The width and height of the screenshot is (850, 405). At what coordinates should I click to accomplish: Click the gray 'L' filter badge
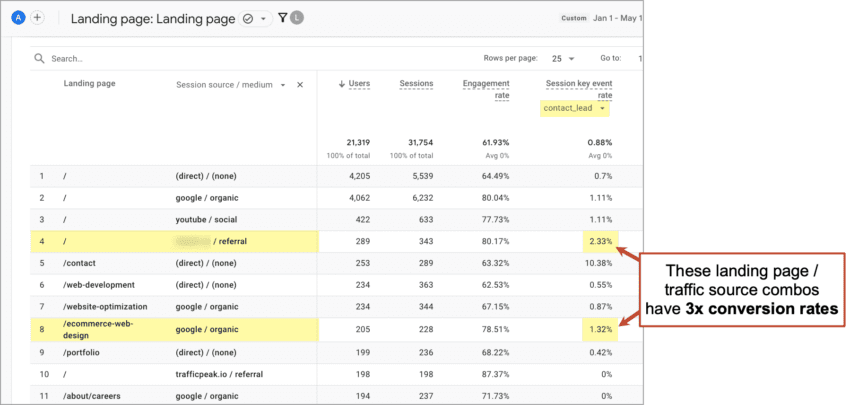tap(297, 18)
